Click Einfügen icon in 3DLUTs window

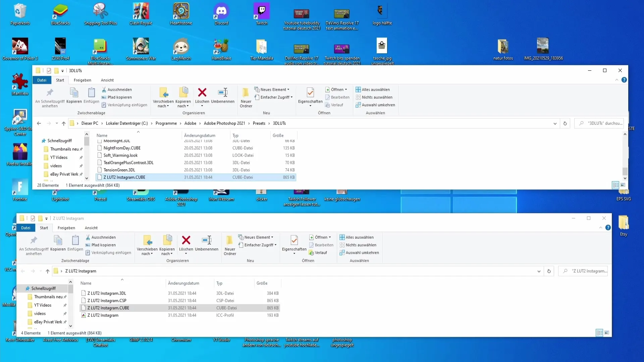click(91, 93)
